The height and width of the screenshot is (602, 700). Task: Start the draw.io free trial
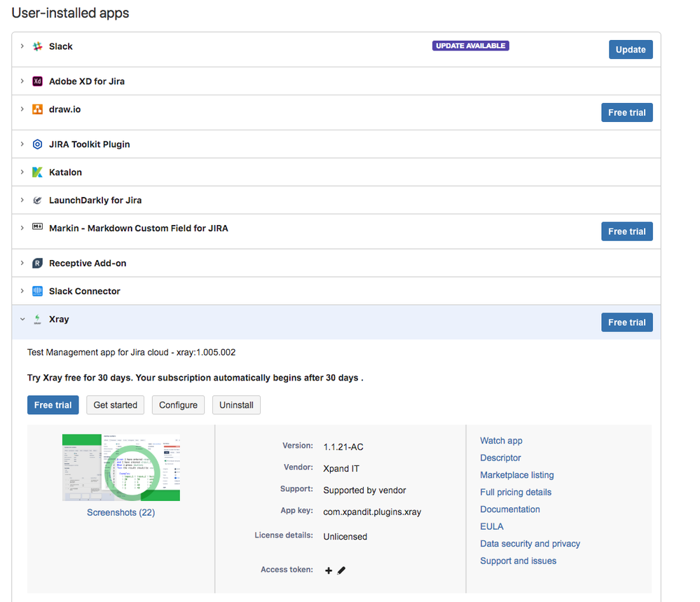coord(627,113)
